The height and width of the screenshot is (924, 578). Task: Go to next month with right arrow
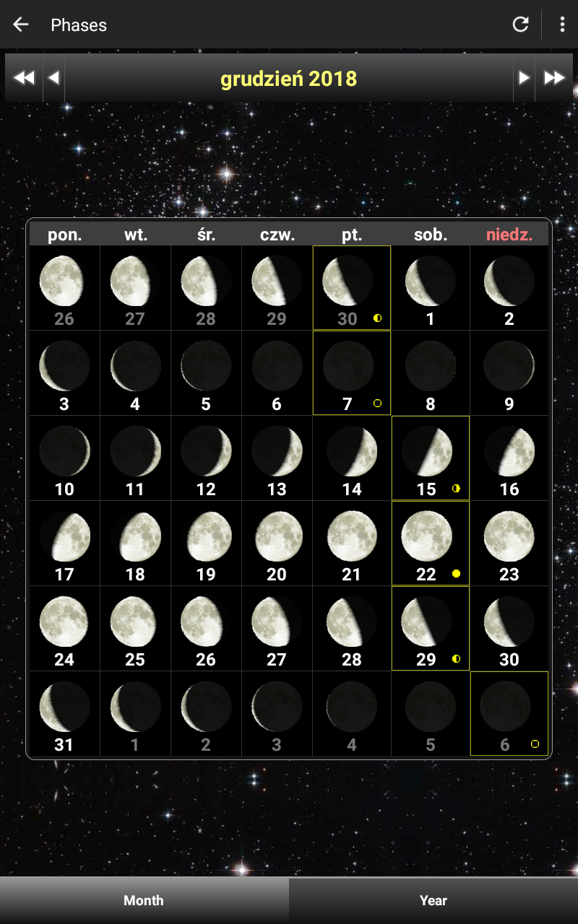[524, 78]
